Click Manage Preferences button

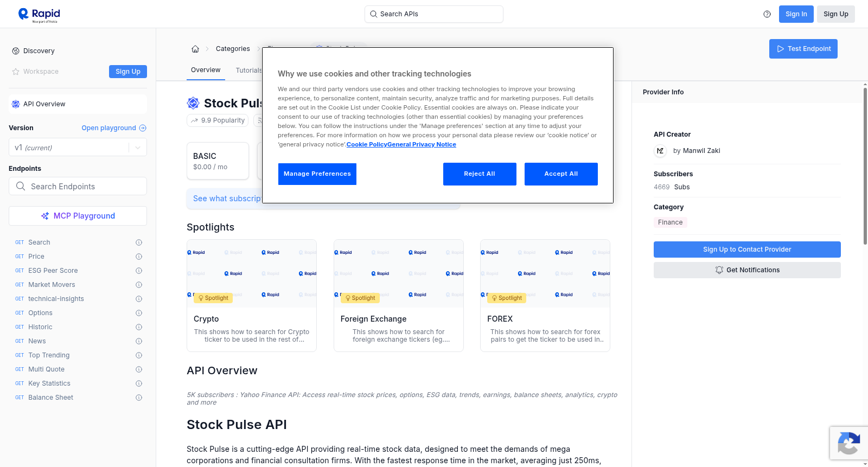[x=317, y=174]
